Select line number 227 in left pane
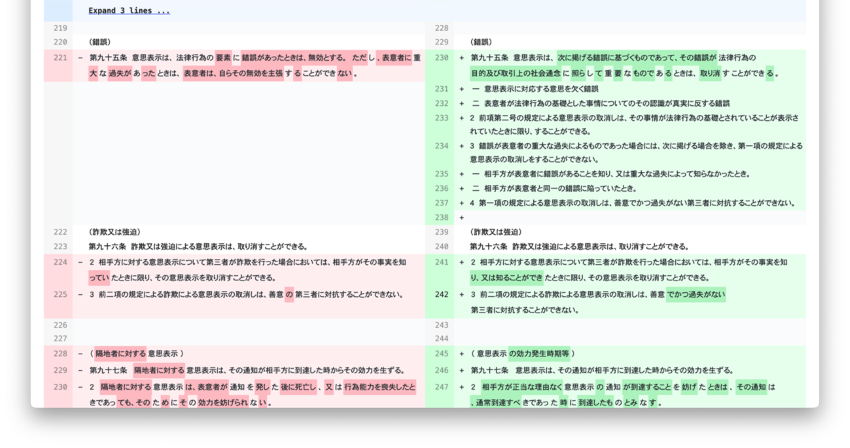Image resolution: width=850 pixels, height=448 pixels. 60,339
